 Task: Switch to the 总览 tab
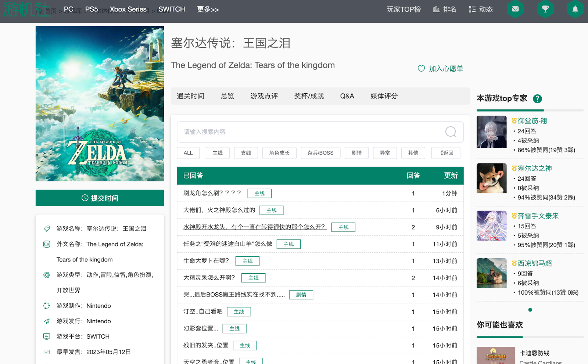coord(227,96)
